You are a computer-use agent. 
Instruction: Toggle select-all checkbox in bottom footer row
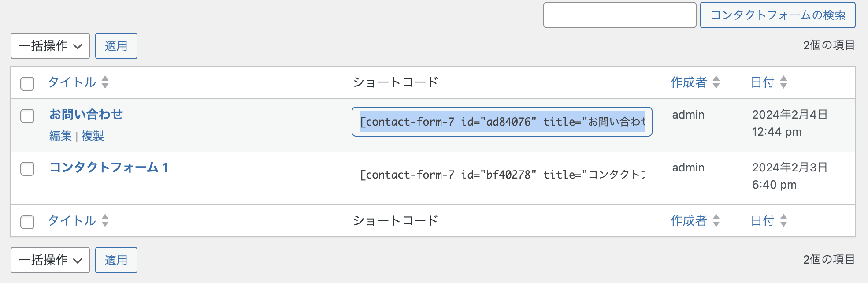coord(27,222)
